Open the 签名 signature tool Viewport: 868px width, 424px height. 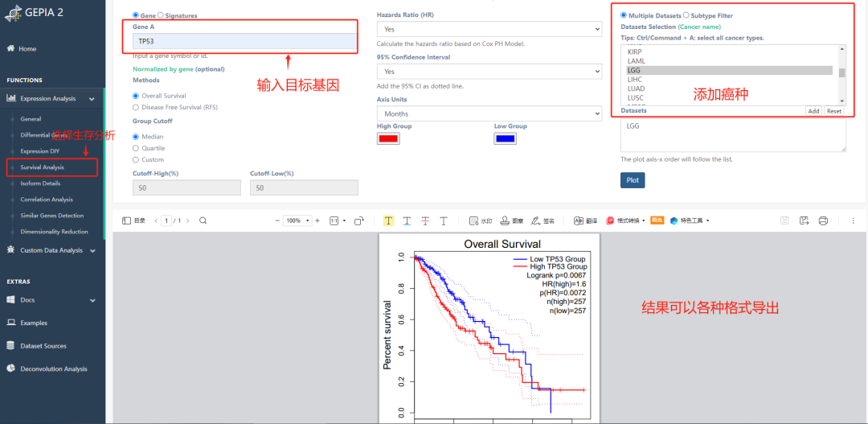(x=542, y=220)
